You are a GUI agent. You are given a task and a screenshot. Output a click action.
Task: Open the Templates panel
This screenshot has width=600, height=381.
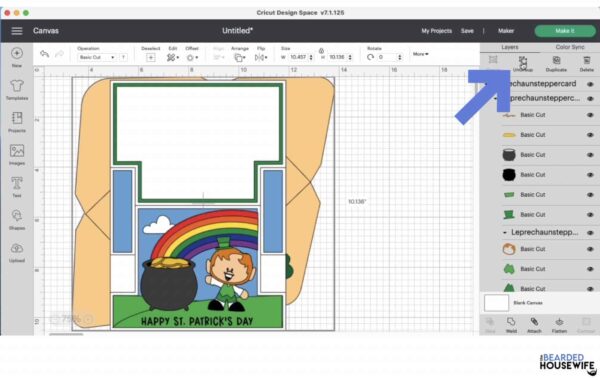pyautogui.click(x=17, y=90)
